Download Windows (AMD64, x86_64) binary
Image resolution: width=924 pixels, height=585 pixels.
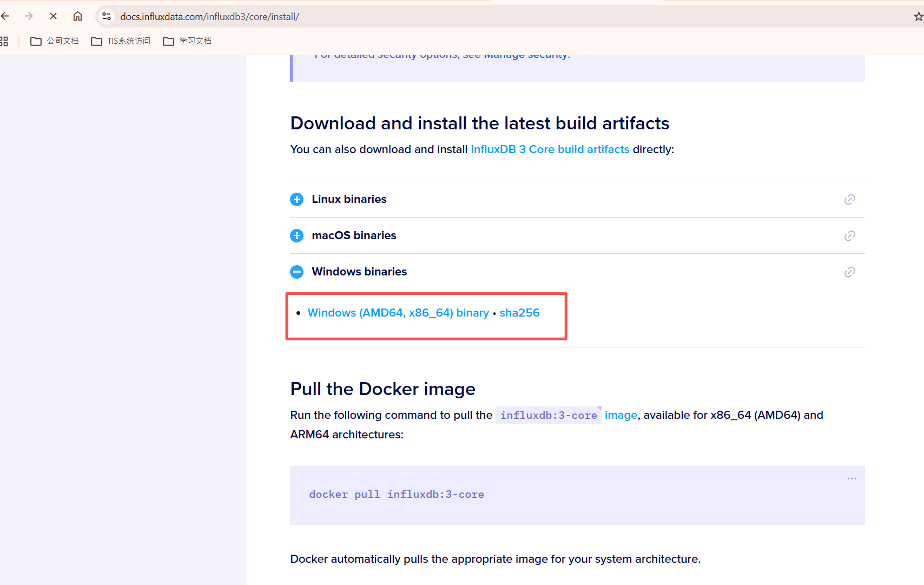pos(398,313)
